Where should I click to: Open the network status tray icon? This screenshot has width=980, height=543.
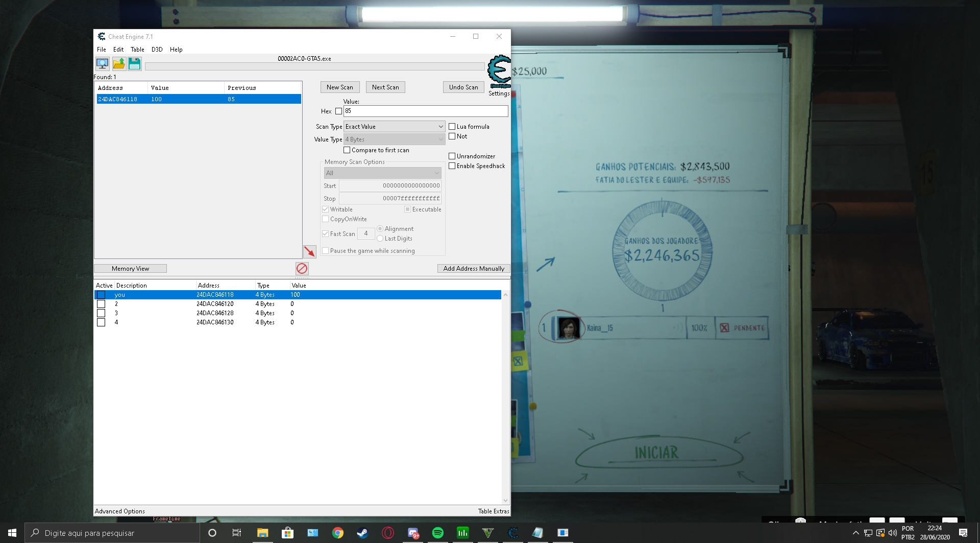tap(868, 533)
